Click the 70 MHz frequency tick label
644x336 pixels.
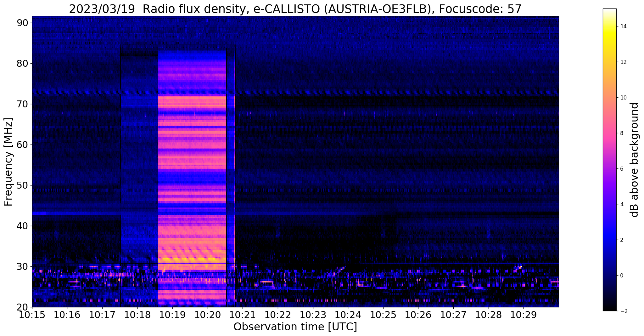point(23,104)
